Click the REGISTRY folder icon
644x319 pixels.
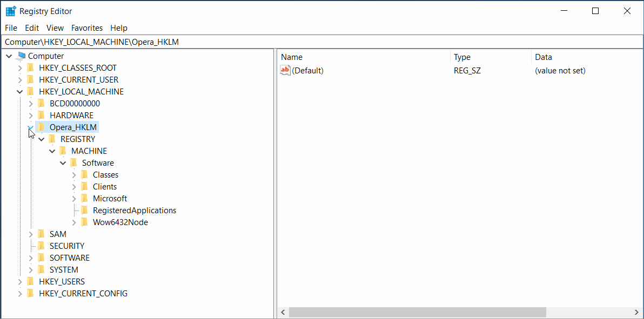click(x=51, y=139)
